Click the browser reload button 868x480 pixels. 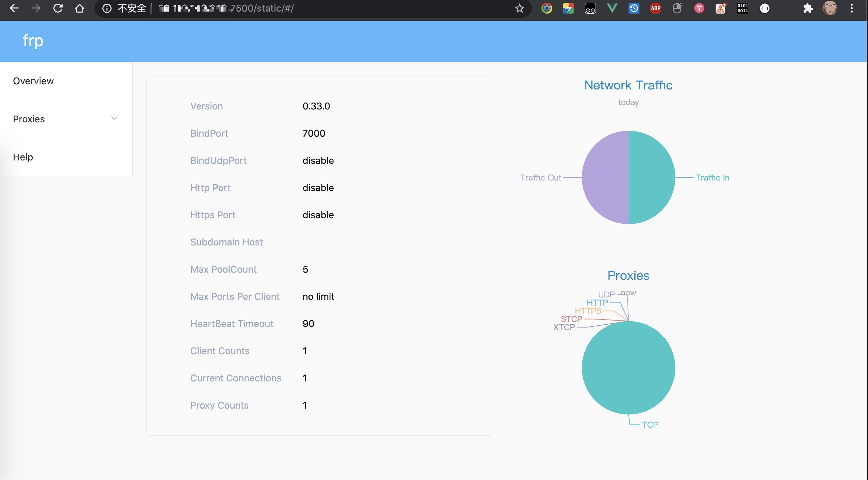point(58,8)
